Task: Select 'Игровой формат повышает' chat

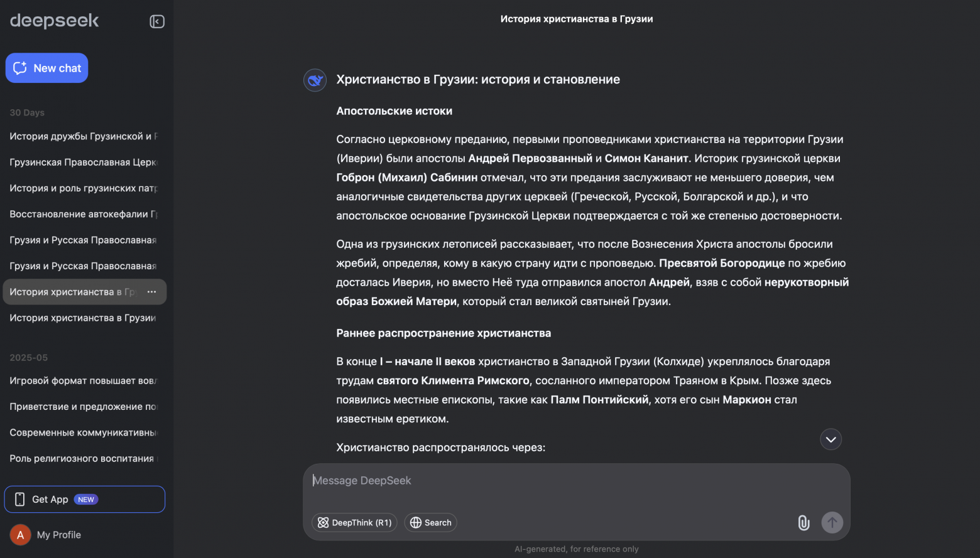Action: coord(83,381)
